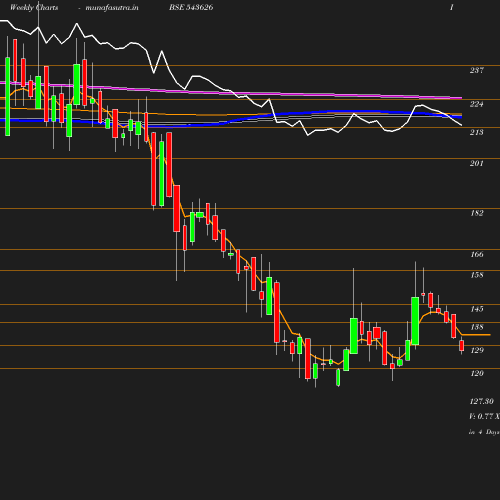Click the 237 price axis label
The image size is (500, 500).
click(x=477, y=70)
